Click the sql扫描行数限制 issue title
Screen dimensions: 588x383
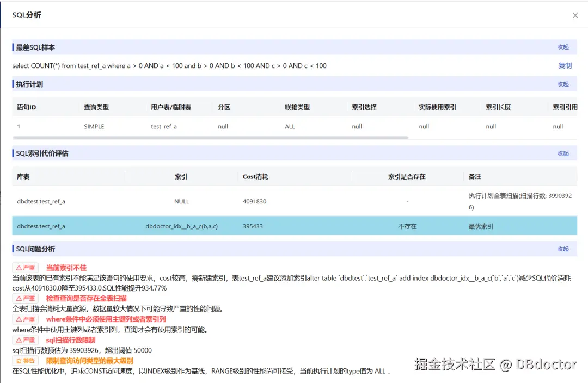point(70,340)
